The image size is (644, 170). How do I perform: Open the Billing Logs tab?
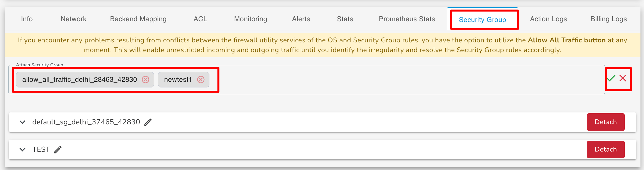[x=608, y=19]
